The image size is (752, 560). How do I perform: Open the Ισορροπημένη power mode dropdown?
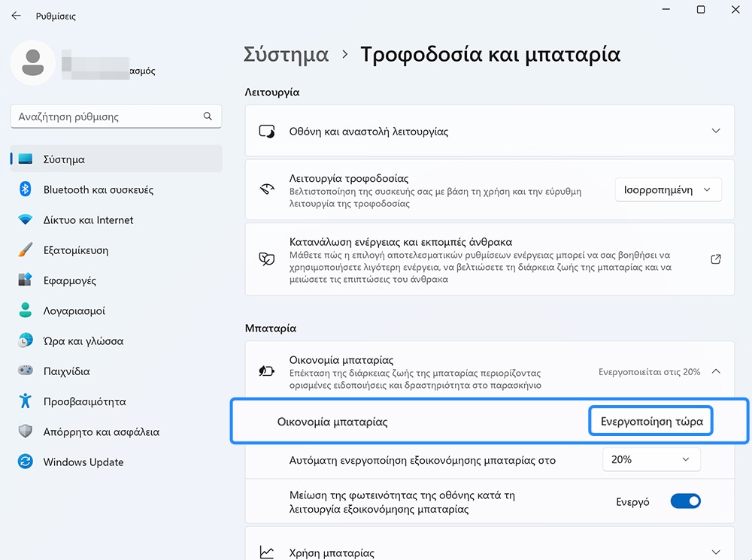(x=668, y=190)
